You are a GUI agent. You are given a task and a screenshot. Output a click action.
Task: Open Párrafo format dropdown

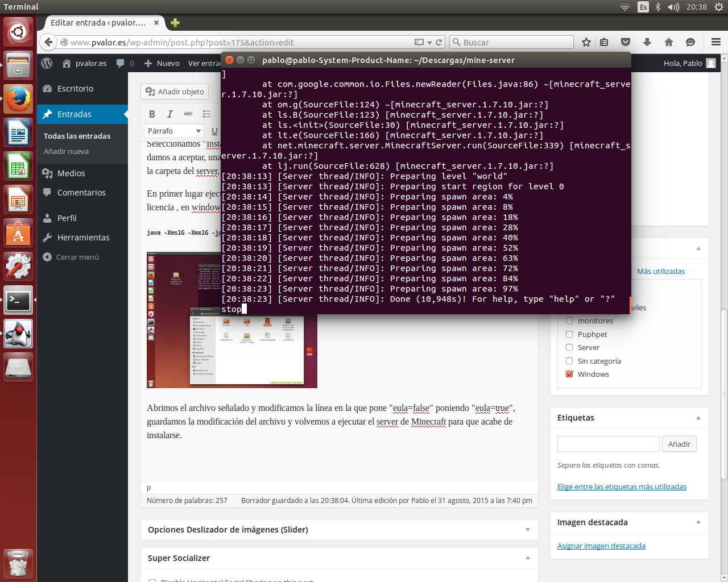click(174, 131)
